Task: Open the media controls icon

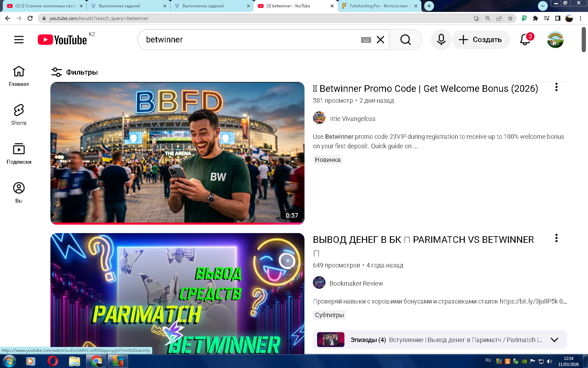Action: coord(546,18)
